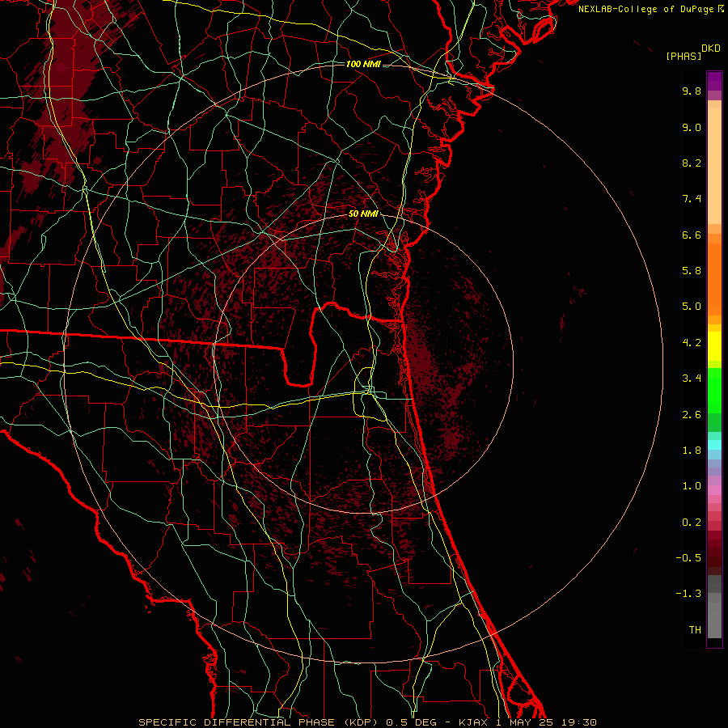Image resolution: width=728 pixels, height=728 pixels.
Task: Pick the cyan band in the color legend
Action: click(x=714, y=445)
